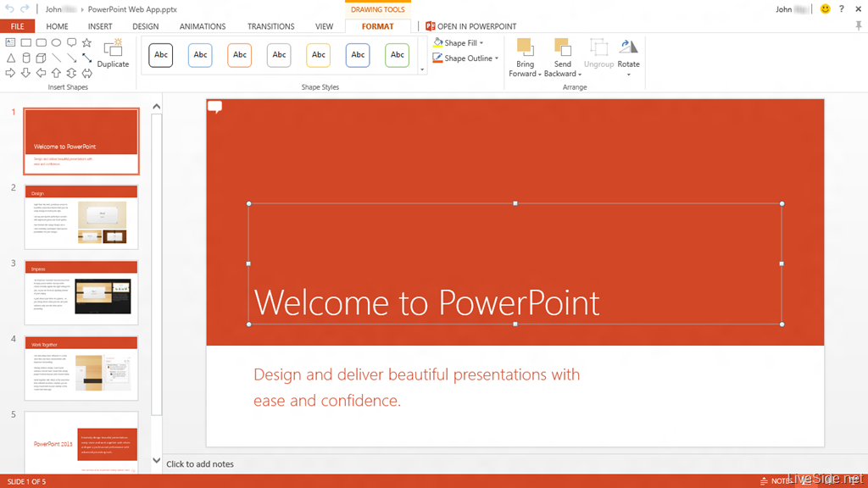Image resolution: width=868 pixels, height=488 pixels.
Task: Select slide 2 Design thumbnail
Action: point(81,217)
